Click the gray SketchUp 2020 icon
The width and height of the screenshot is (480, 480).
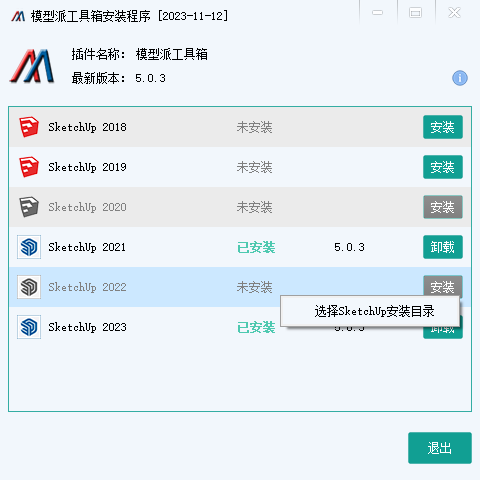click(x=29, y=207)
